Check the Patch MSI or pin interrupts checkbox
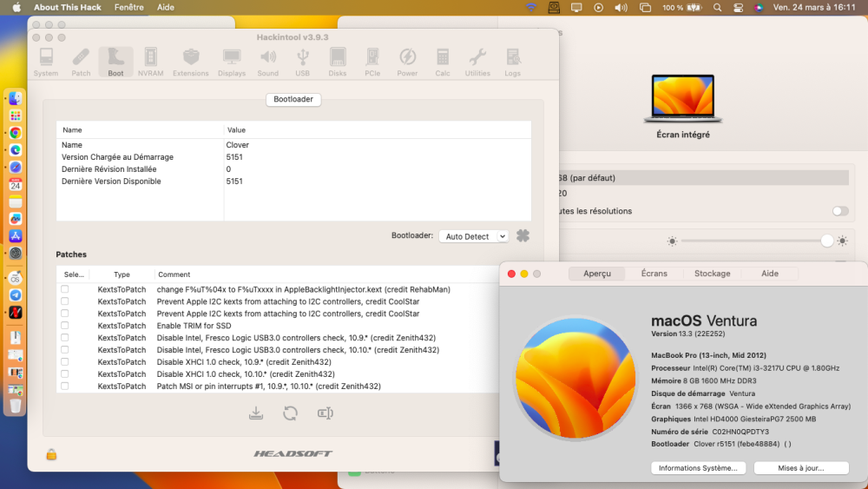This screenshot has width=868, height=489. click(65, 386)
